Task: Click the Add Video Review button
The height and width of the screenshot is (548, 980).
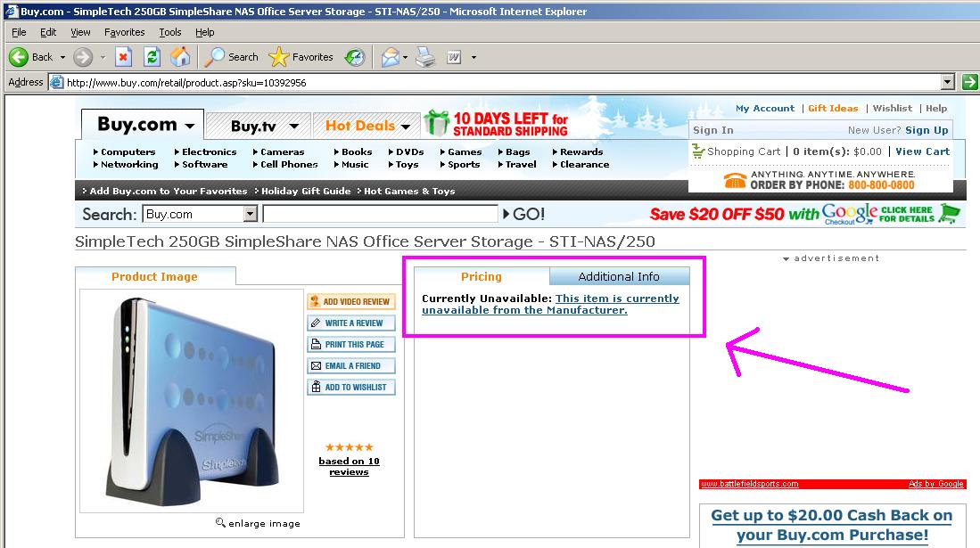Action: [x=351, y=301]
